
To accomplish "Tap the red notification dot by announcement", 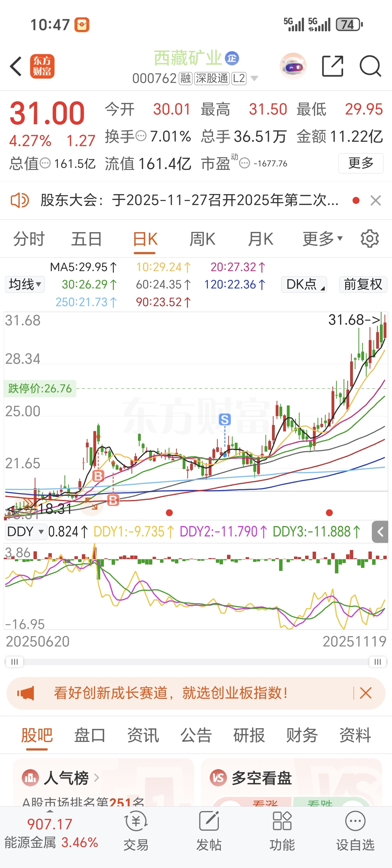I will (356, 201).
